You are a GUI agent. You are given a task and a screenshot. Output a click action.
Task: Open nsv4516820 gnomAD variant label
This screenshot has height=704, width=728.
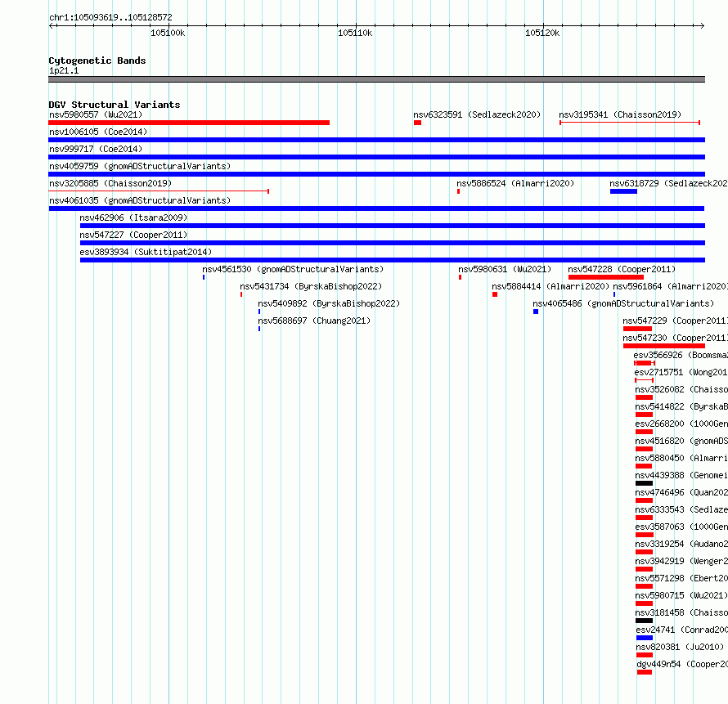click(681, 441)
